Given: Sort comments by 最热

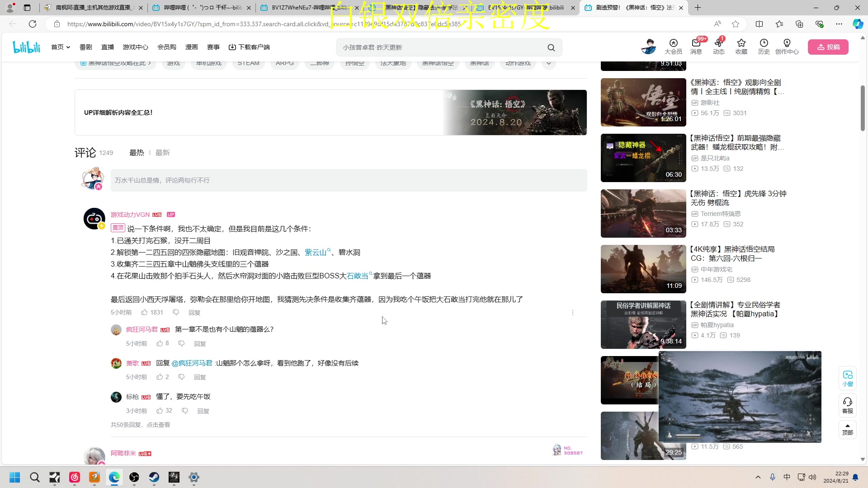Looking at the screenshot, I should (137, 153).
